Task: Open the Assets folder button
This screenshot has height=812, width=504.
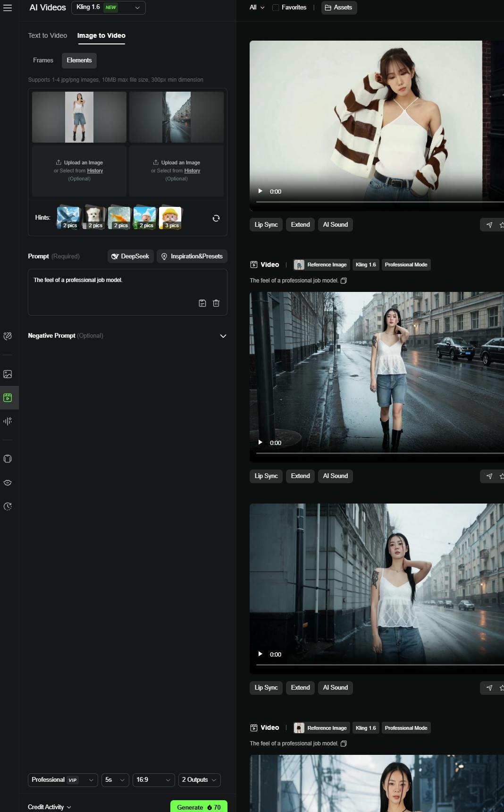Action: 339,8
